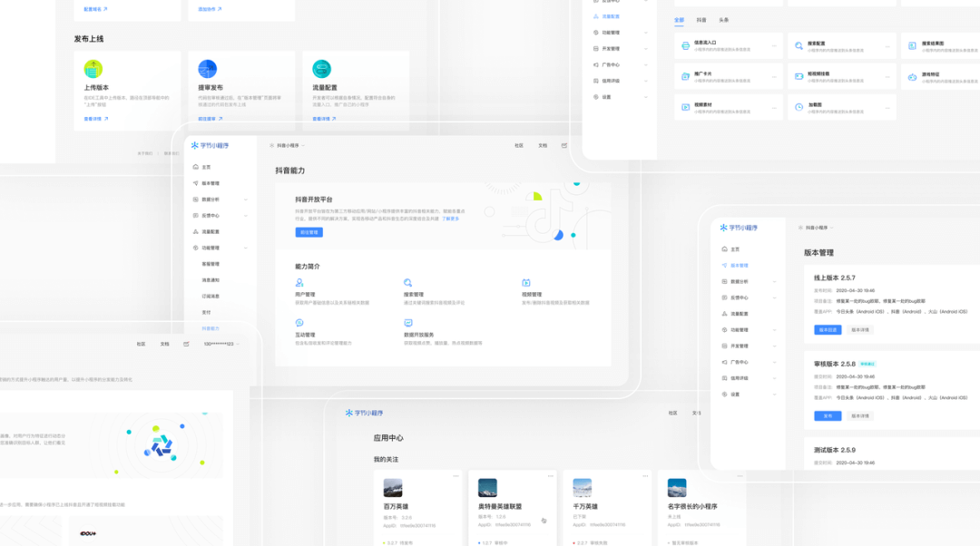
Task: Click 版本详情 under 线上版本 2.5.7
Action: 860,330
